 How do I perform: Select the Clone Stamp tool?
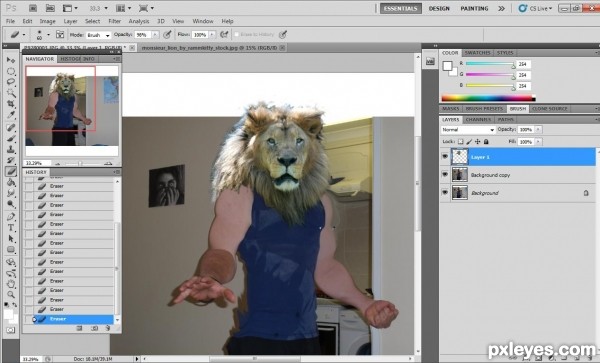pos(11,149)
